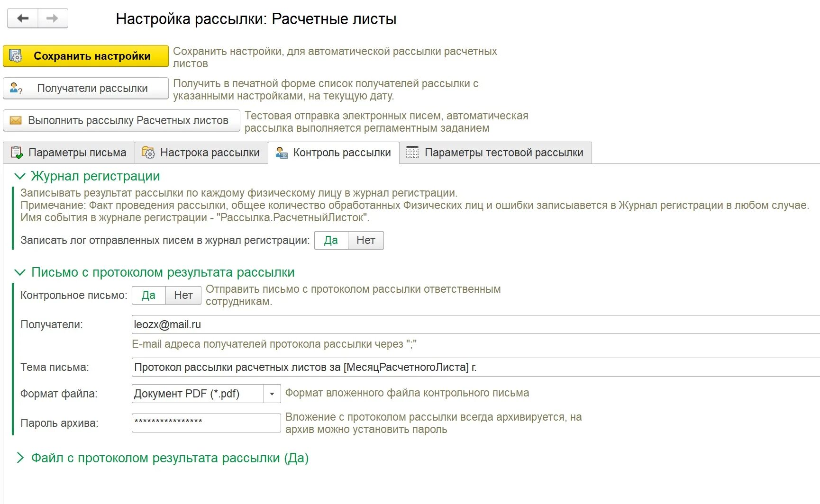The image size is (820, 504).
Task: Click page title Настройка рассылки: Расчетные листы
Action: coord(256,19)
